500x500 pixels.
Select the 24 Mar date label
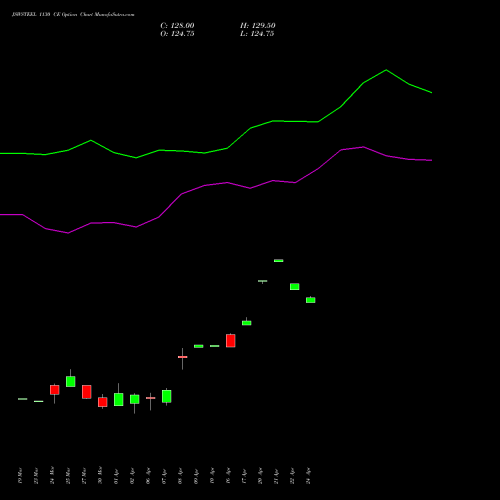pyautogui.click(x=52, y=476)
